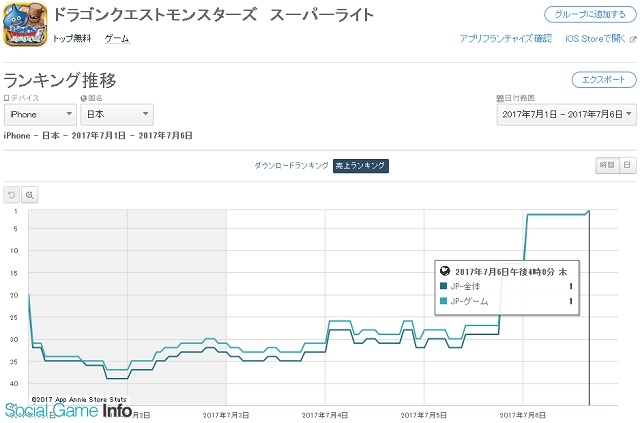
Task: Toggle chart granularity to 日
Action: [627, 165]
